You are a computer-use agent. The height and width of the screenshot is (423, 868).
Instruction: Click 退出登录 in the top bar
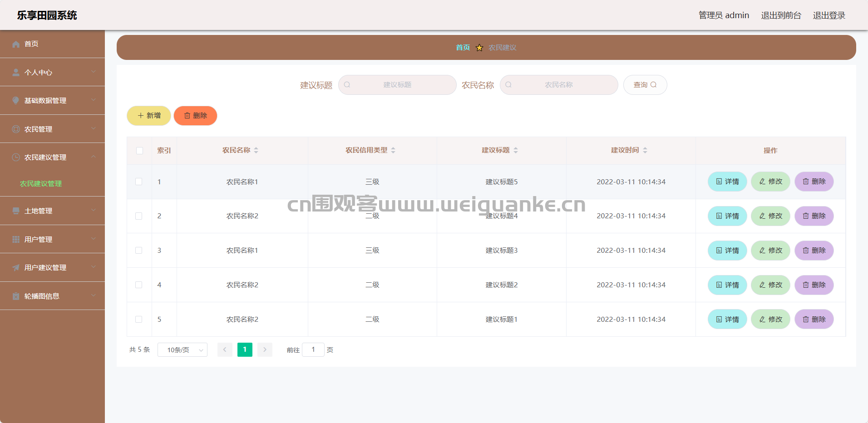tap(829, 15)
